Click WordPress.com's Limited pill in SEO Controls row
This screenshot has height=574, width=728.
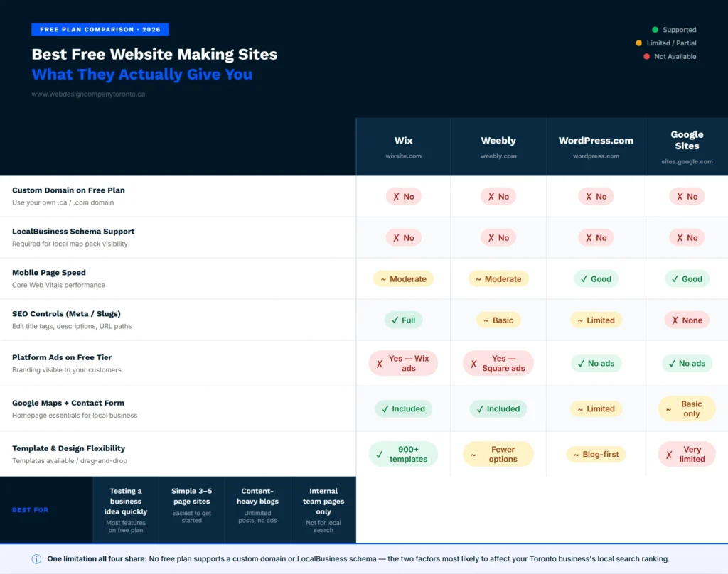pyautogui.click(x=596, y=320)
